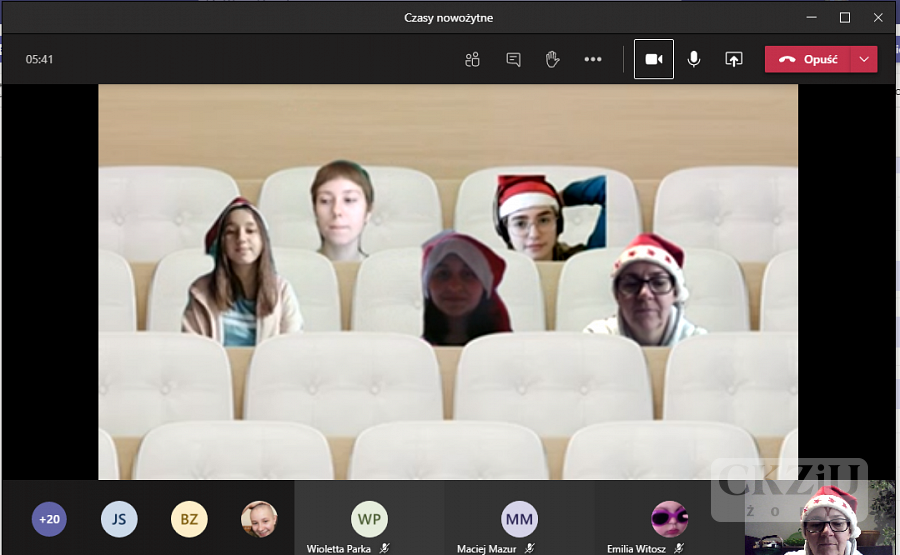Mute the microphone
The width and height of the screenshot is (900, 555).
coord(694,59)
